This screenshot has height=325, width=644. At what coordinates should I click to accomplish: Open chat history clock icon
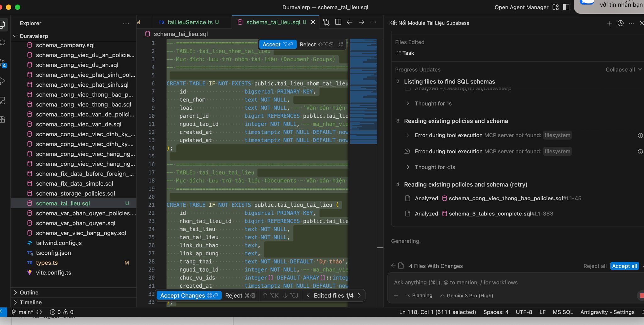(620, 23)
